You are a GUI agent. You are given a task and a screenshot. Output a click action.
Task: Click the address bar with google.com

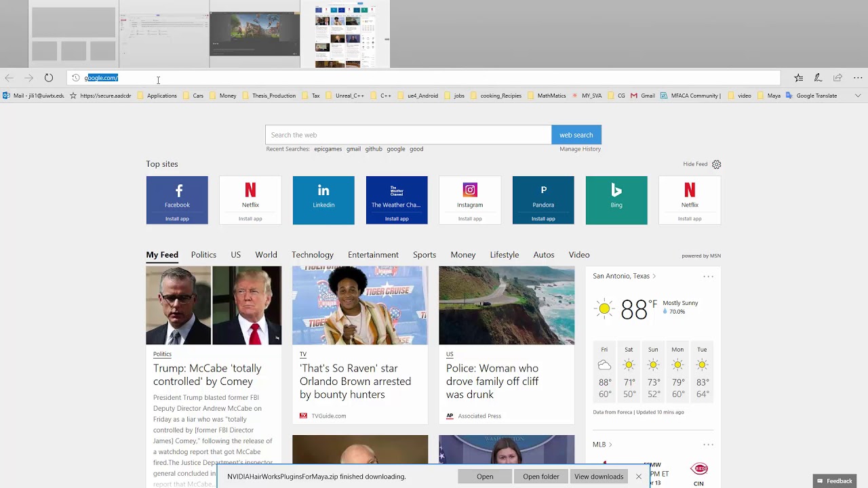[x=424, y=78]
